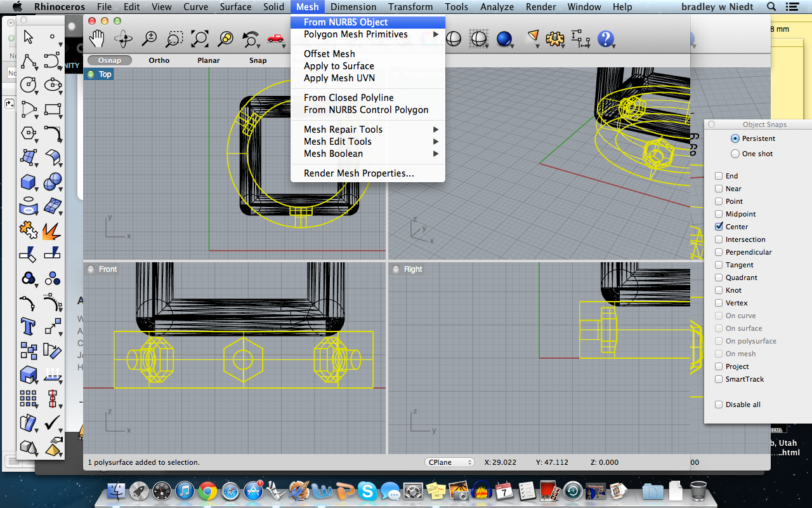Toggle the Snap button
This screenshot has height=508, width=812.
tap(258, 60)
